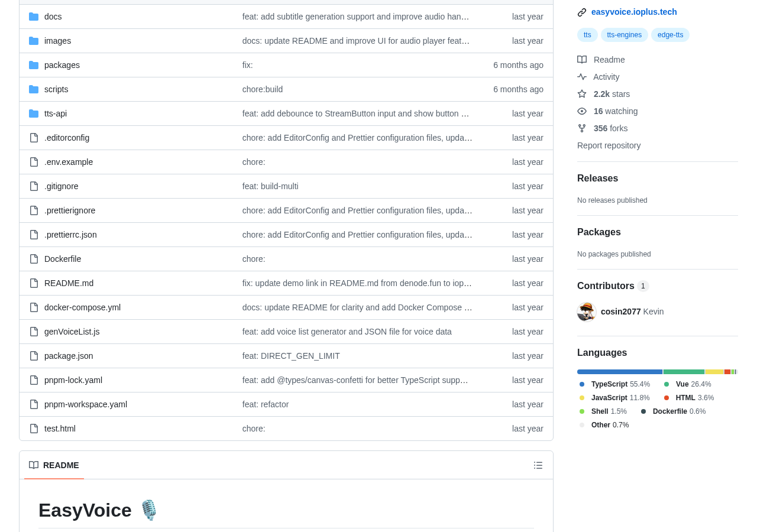Open the README outline list icon
This screenshot has height=532, width=757.
pos(538,465)
